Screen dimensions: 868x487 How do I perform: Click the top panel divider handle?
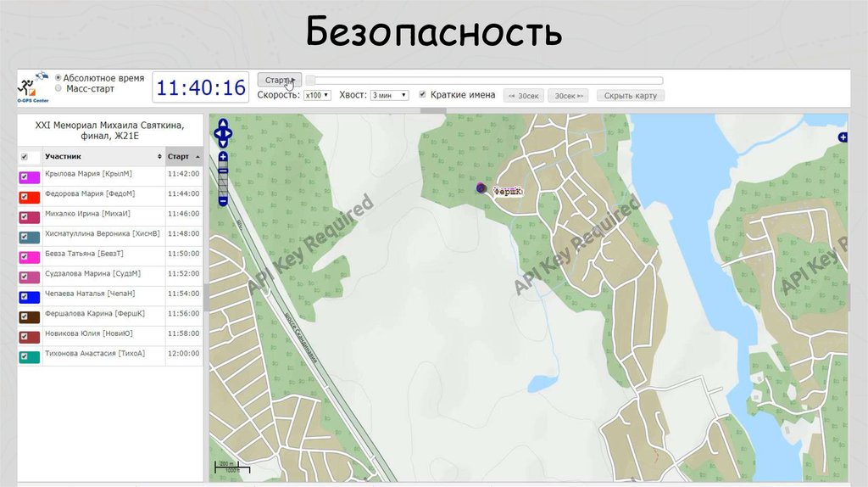coord(433,111)
